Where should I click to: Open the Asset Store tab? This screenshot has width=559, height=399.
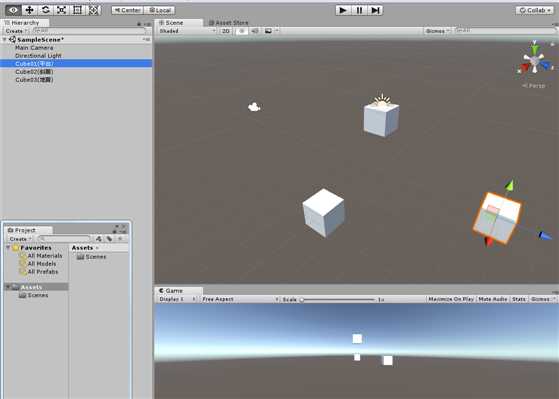pyautogui.click(x=229, y=22)
